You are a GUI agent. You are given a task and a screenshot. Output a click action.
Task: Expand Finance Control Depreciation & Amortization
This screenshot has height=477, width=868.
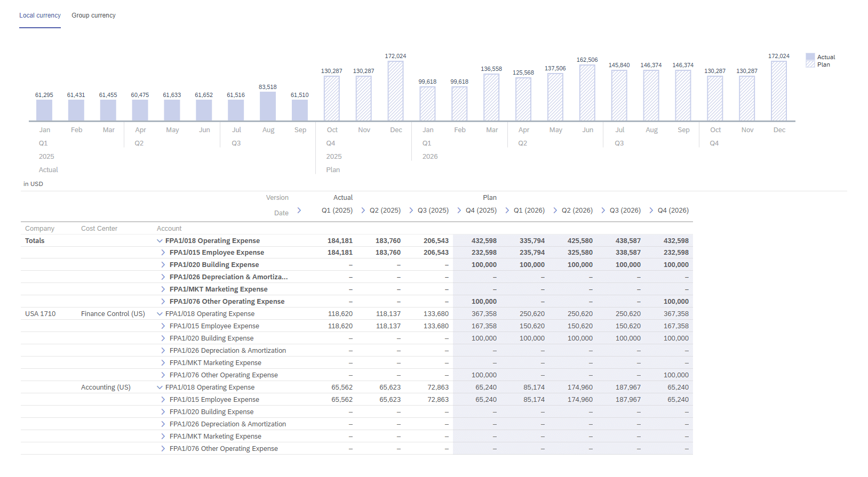coord(163,351)
